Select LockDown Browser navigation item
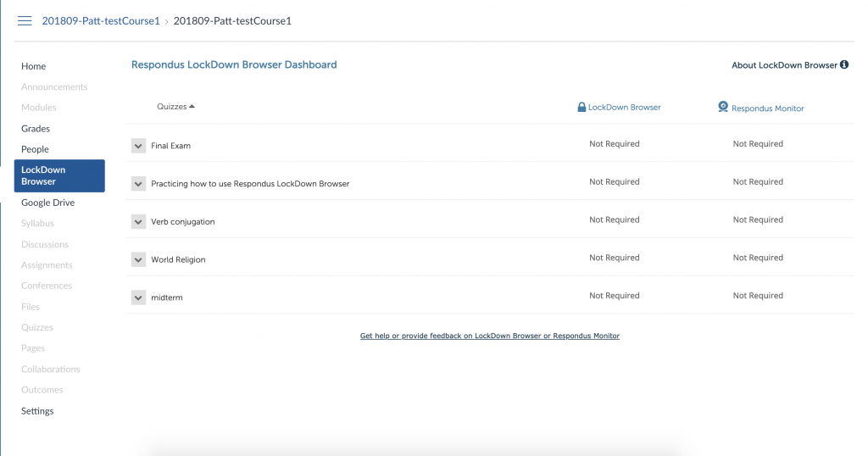 [59, 175]
